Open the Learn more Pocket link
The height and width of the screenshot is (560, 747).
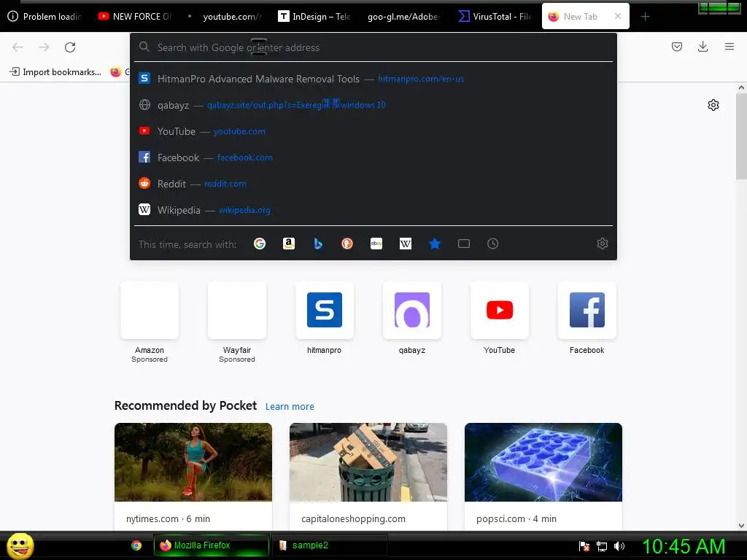tap(290, 407)
